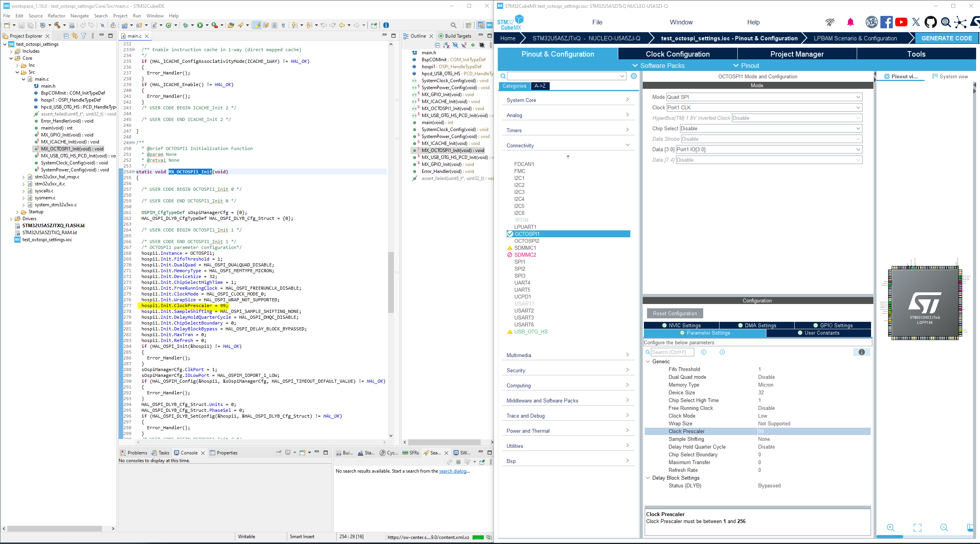Sort the Outline view alphabetically
This screenshot has height=544, width=980.
pos(447,45)
